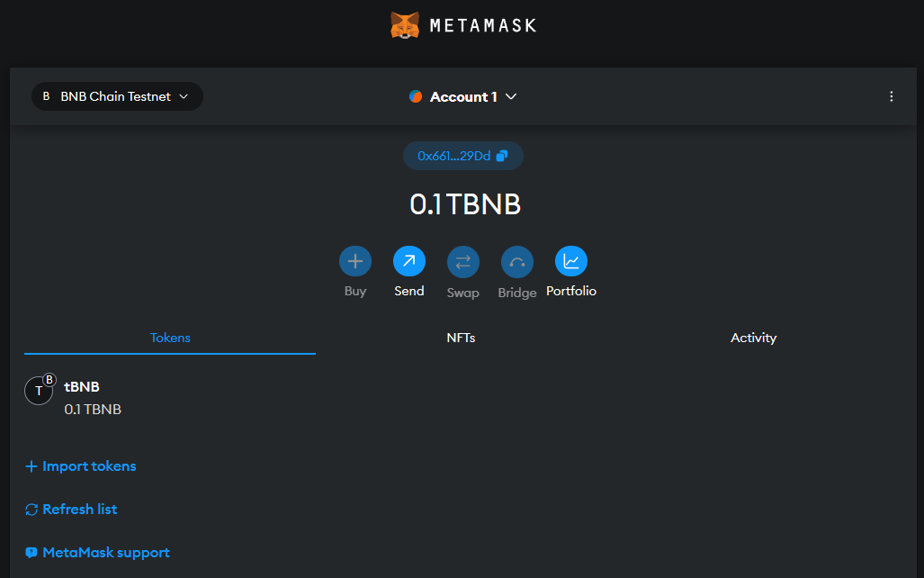Expand the Account 1 selector

click(511, 96)
